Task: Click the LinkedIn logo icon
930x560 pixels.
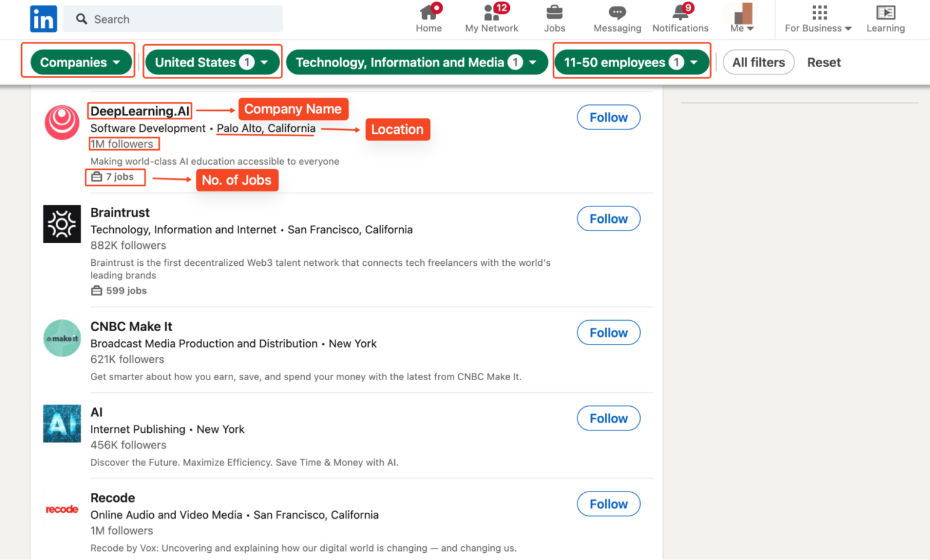Action: [x=44, y=19]
